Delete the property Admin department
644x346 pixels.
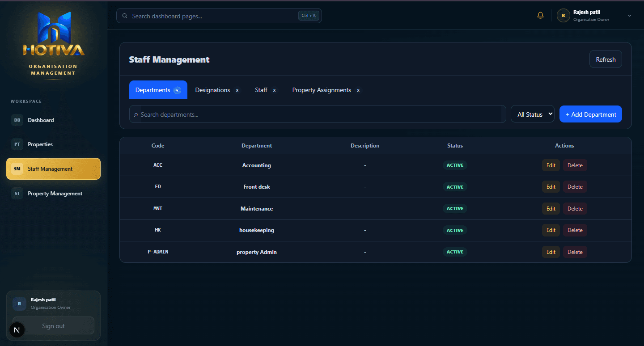(x=575, y=252)
